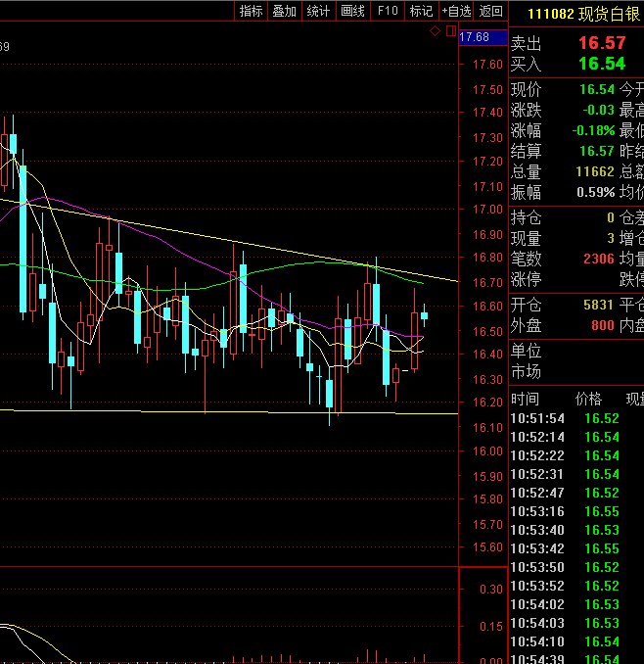Screen dimensions: 644x664
Task: Click 返回 to go back
Action: 491,11
